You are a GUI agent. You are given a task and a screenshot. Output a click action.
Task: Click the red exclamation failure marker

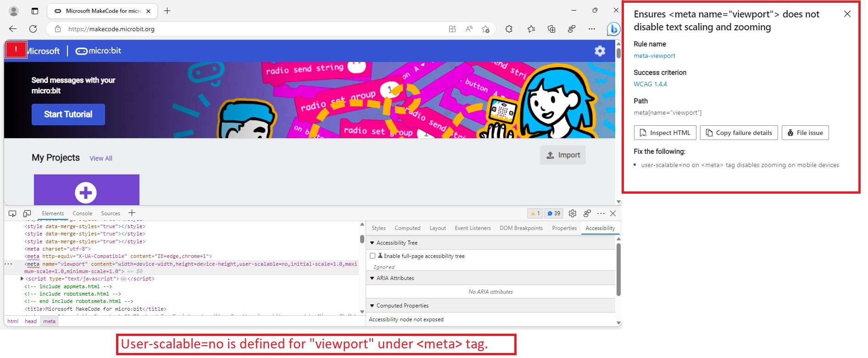(x=16, y=50)
